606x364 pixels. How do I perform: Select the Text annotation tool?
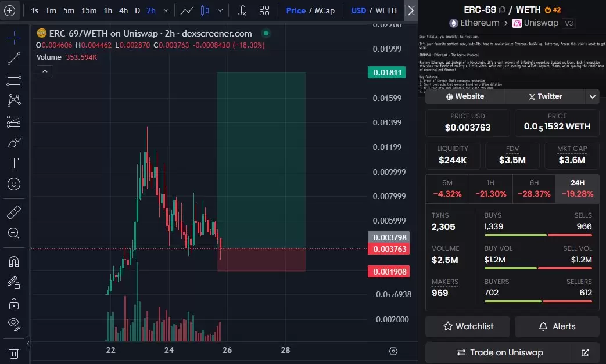pyautogui.click(x=14, y=163)
